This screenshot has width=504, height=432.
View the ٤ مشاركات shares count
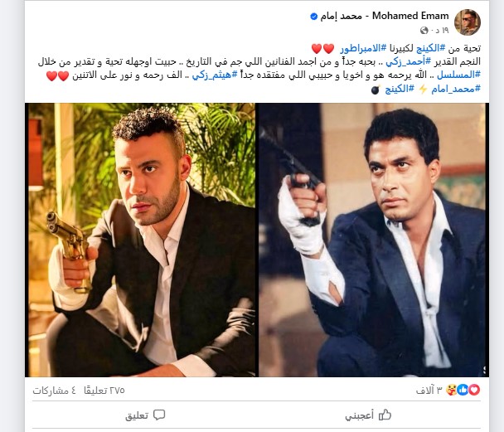tap(55, 391)
